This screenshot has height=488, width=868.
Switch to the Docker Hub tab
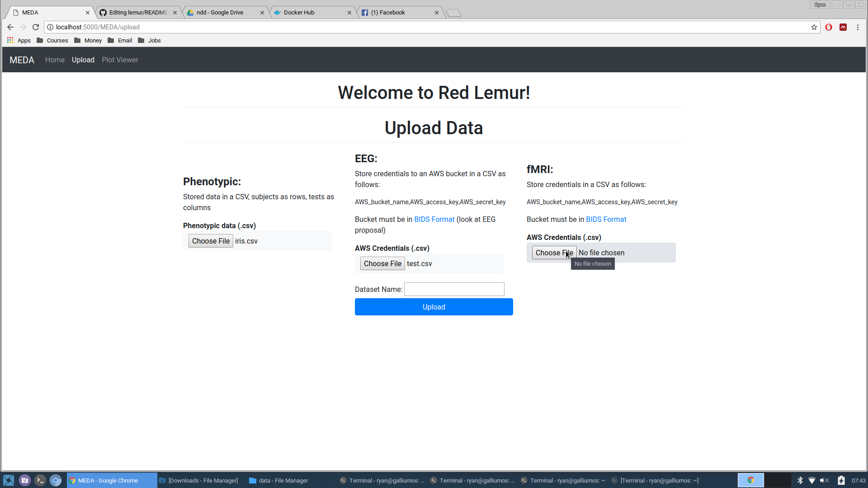[298, 13]
